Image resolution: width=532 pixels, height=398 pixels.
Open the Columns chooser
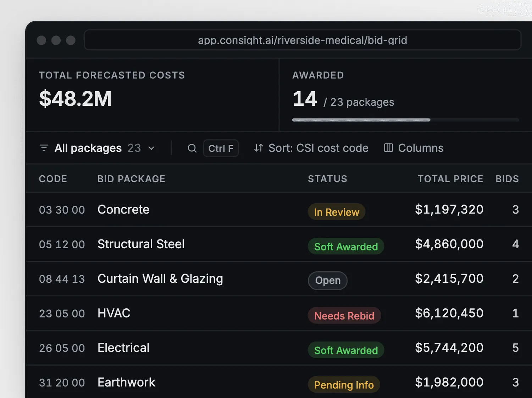tap(414, 148)
